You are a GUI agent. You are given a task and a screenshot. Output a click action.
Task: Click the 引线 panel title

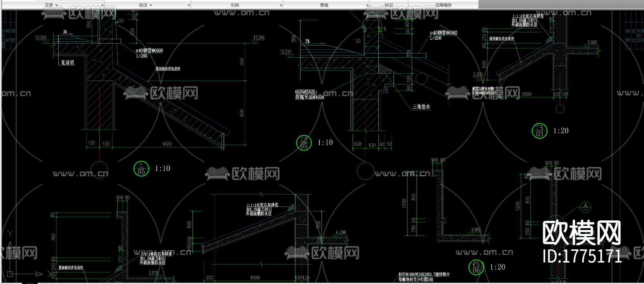click(235, 5)
